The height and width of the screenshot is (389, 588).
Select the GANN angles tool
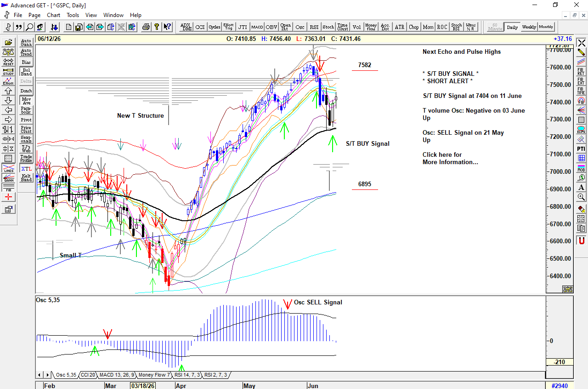(x=8, y=178)
